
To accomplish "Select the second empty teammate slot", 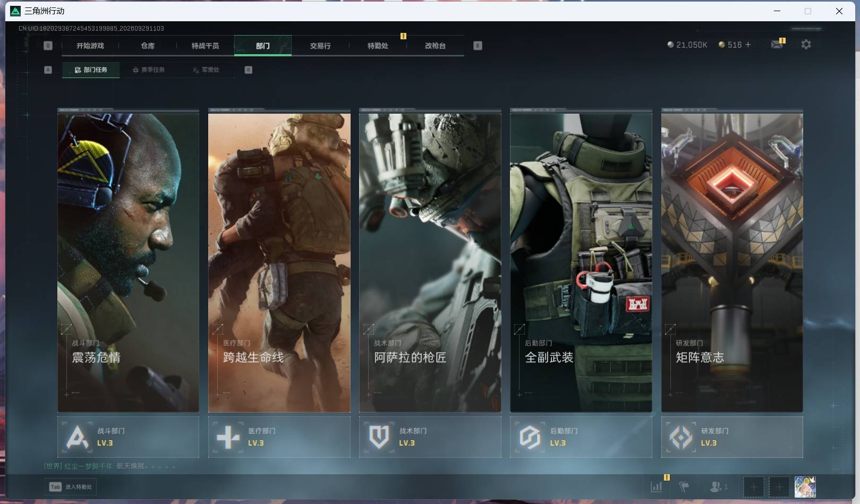I will (779, 487).
